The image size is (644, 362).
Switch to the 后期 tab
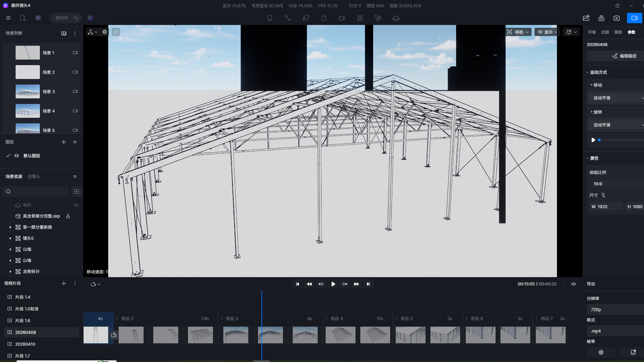[x=605, y=32]
